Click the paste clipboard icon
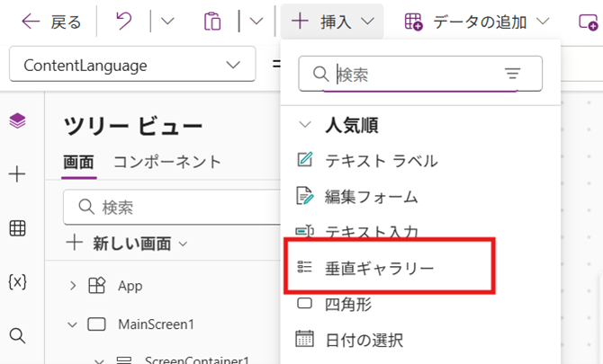603x364 pixels. tap(212, 21)
